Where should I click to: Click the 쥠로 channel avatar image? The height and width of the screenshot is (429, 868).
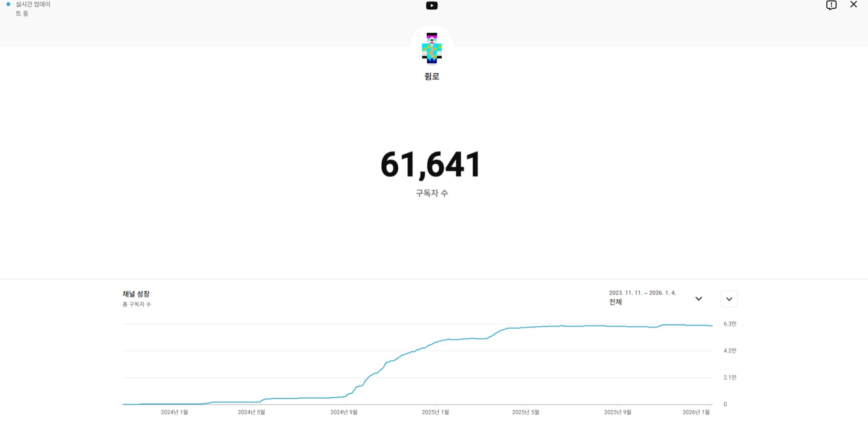point(432,48)
